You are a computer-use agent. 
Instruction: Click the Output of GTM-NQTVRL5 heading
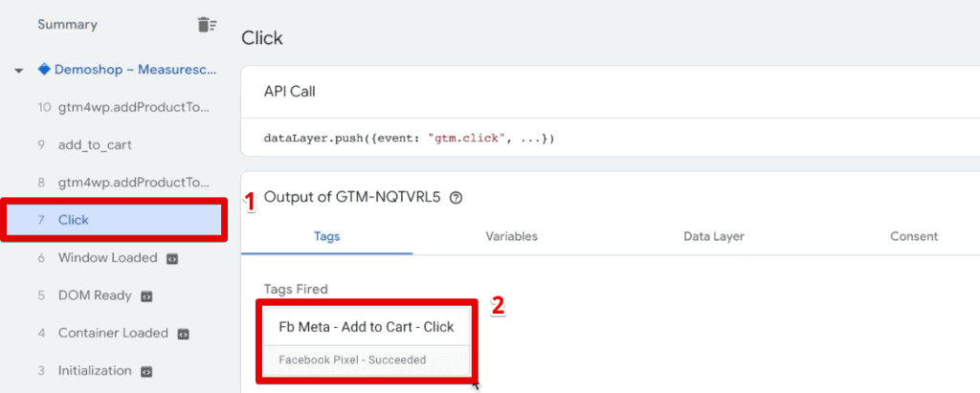click(x=352, y=197)
